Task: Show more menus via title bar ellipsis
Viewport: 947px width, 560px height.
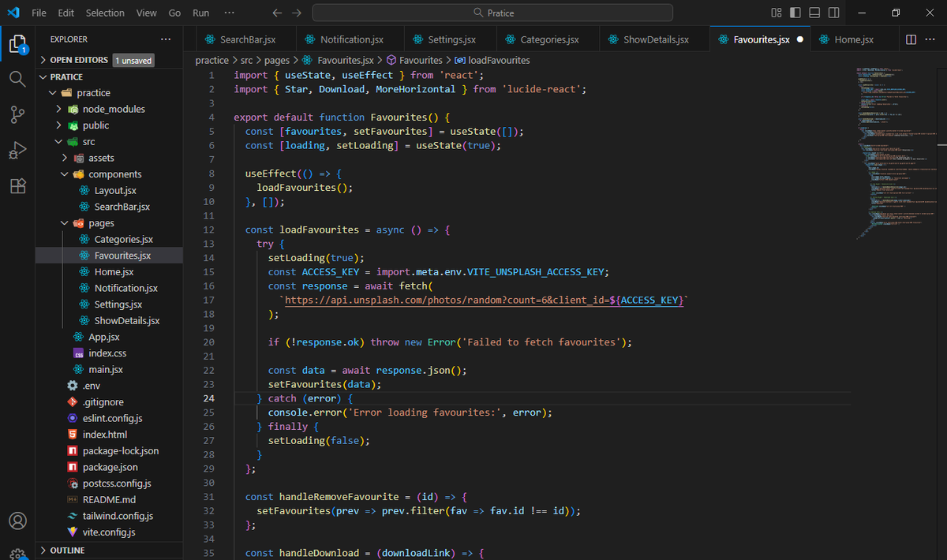Action: coord(230,13)
